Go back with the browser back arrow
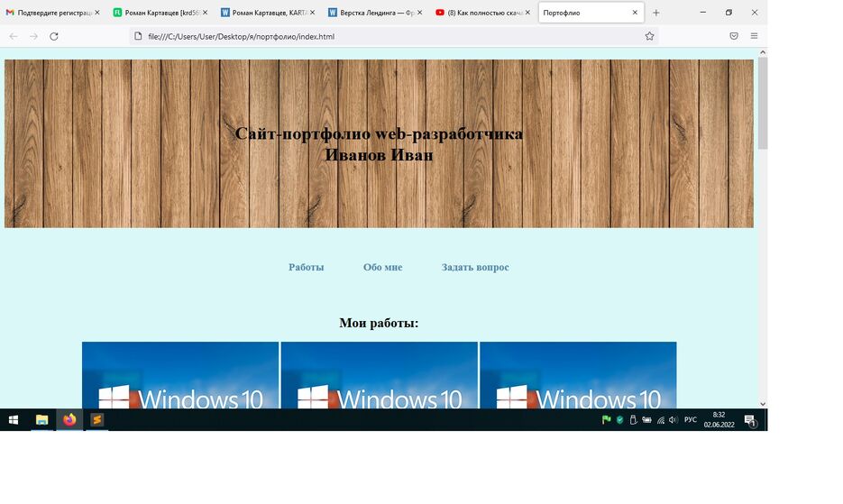 pyautogui.click(x=14, y=36)
